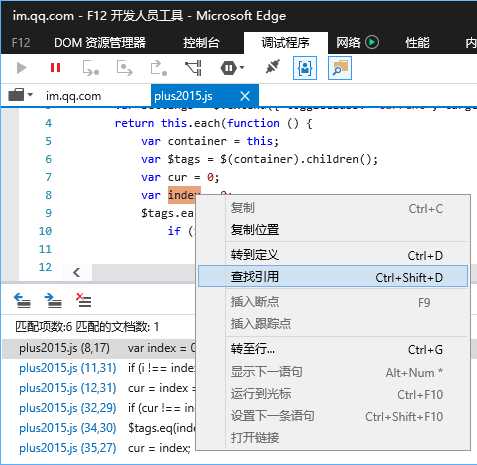This screenshot has width=477, height=465.
Task: Choose 转到定义 from the context menu
Action: coord(333,255)
